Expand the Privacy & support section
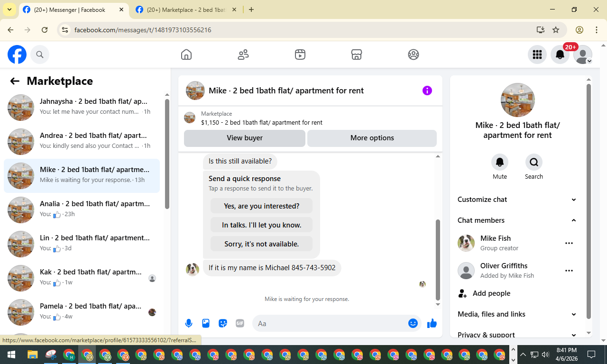 517,335
